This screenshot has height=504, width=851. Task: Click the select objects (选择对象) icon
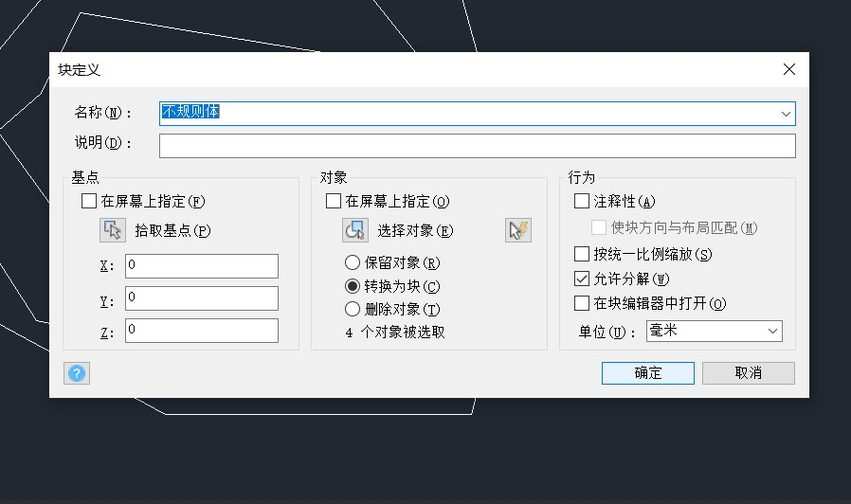(x=355, y=230)
